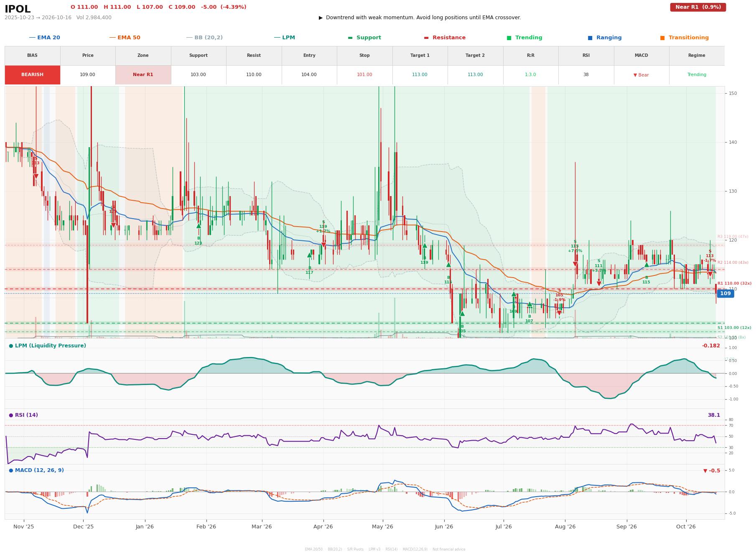Click the play triangle before the downtrend advice
The width and height of the screenshot is (756, 556).
[321, 18]
